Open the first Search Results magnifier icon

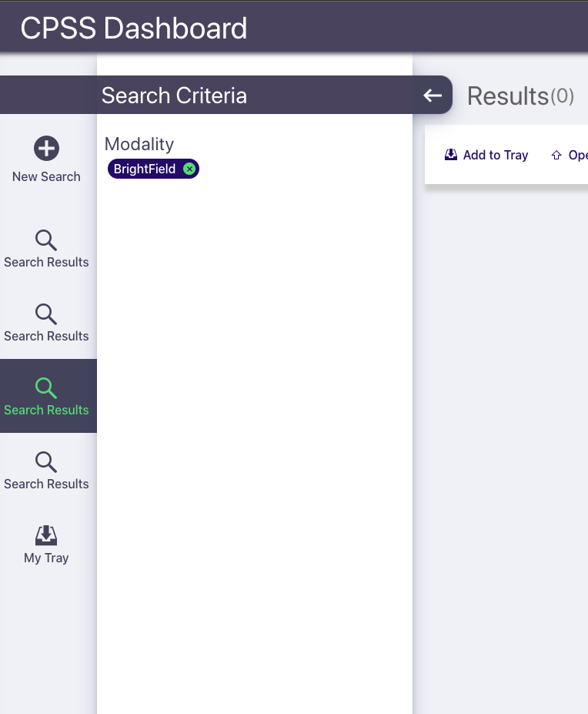tap(46, 240)
